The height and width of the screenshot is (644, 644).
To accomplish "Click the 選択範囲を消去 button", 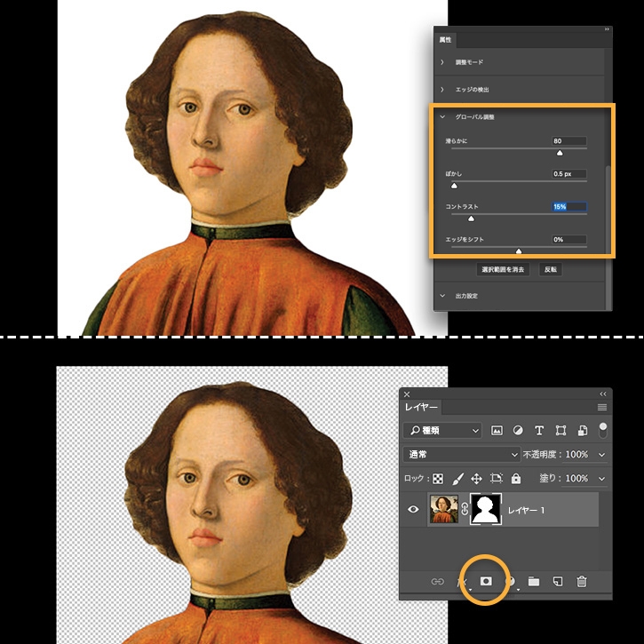I will [503, 269].
